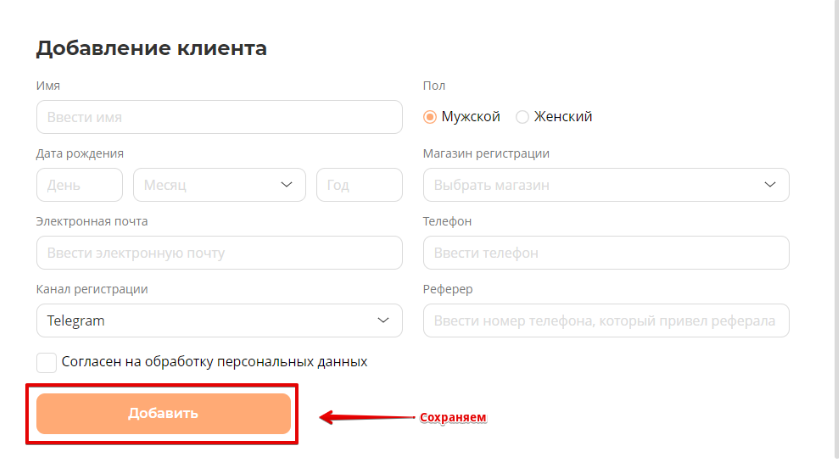Focus the Ввести электронную почту field
The height and width of the screenshot is (464, 839).
(219, 253)
